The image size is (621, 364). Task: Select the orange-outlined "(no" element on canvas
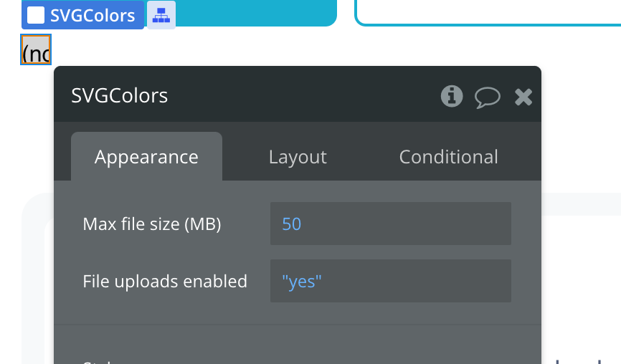tap(36, 53)
